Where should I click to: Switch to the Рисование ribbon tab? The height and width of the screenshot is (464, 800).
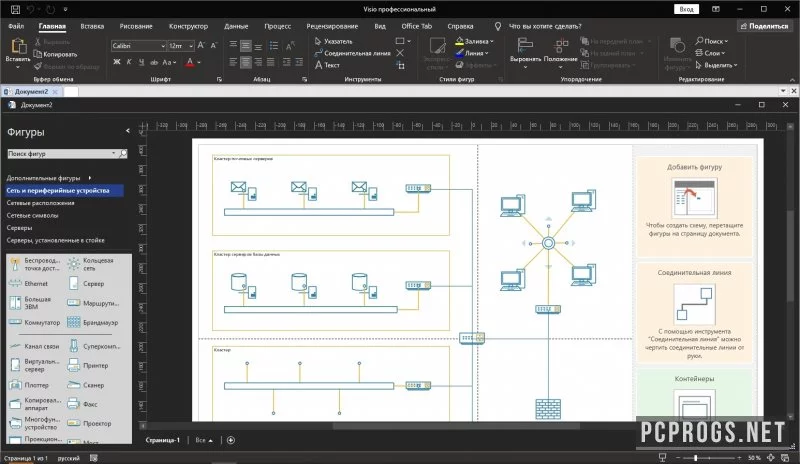pyautogui.click(x=136, y=26)
